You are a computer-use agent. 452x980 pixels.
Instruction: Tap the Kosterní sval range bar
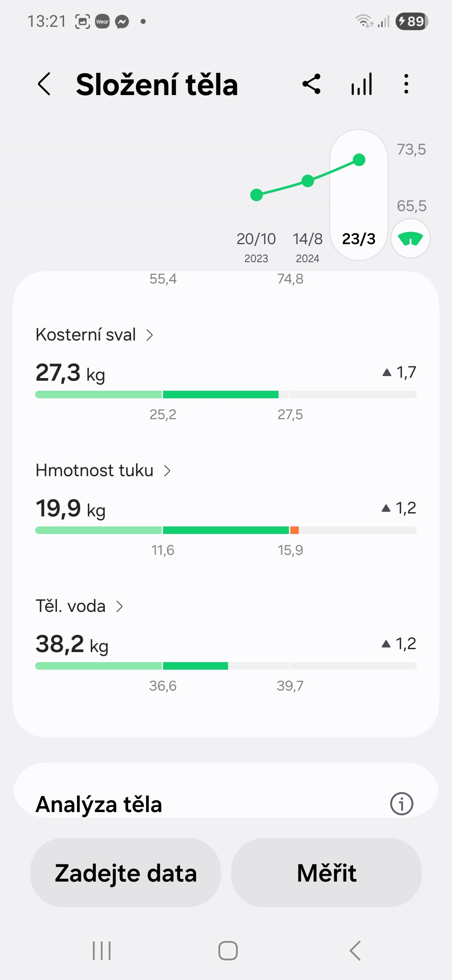point(226,395)
